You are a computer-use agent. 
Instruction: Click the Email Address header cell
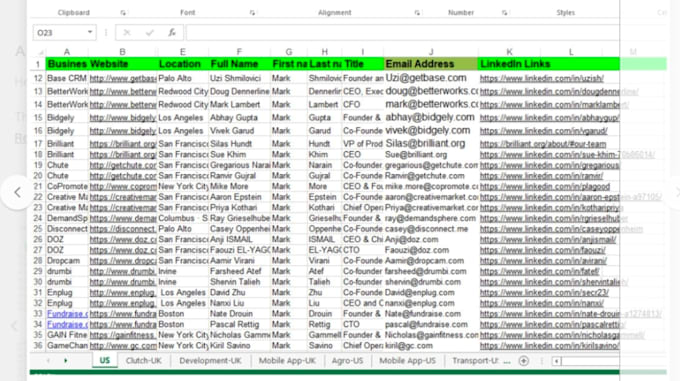click(431, 64)
